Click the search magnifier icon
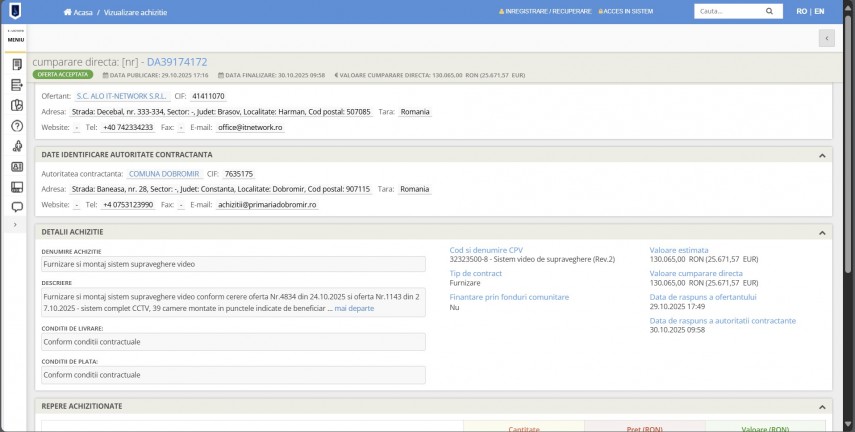The image size is (855, 432). tap(769, 12)
